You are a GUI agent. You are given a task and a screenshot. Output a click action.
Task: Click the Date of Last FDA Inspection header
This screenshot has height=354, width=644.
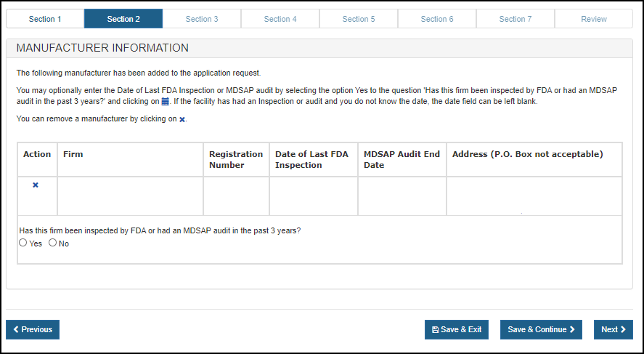pyautogui.click(x=311, y=159)
